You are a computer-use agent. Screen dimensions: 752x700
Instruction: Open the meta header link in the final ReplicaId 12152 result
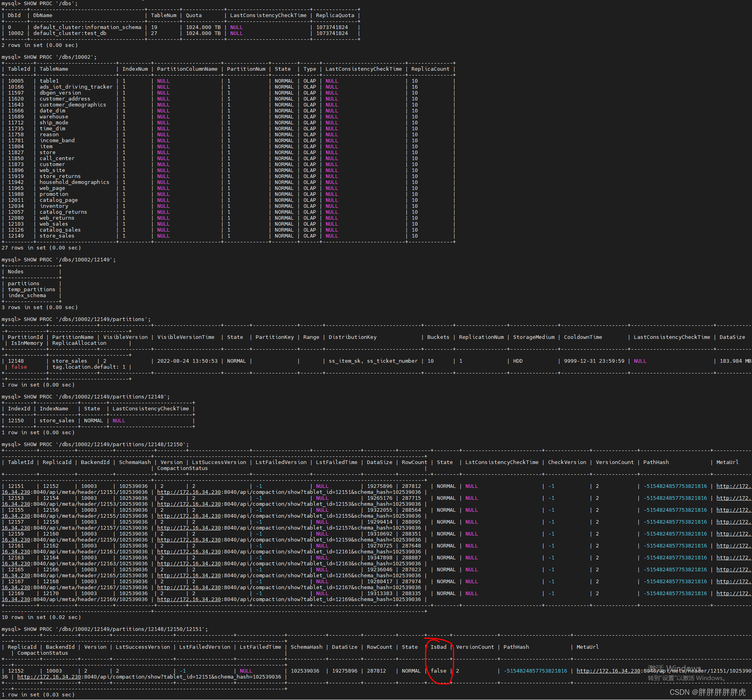coord(664,671)
